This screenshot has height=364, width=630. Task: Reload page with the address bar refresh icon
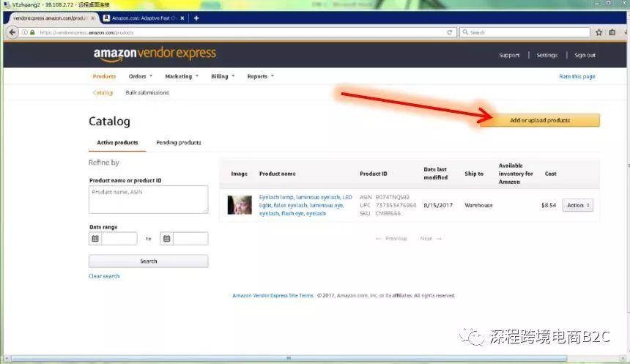450,32
